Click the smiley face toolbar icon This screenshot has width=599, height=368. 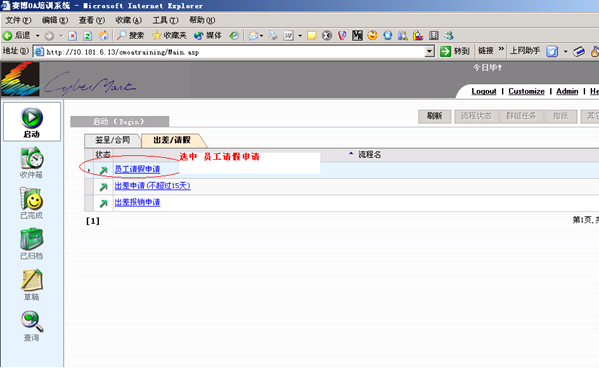(x=372, y=36)
